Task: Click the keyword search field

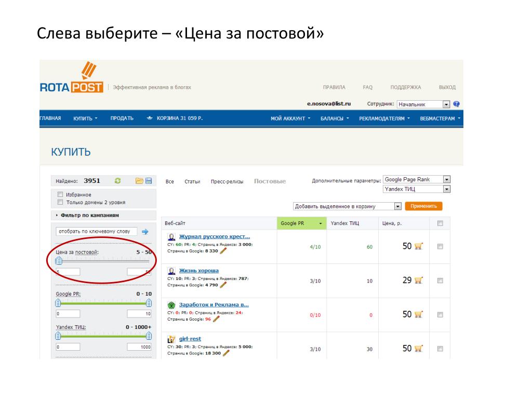Action: coord(96,231)
